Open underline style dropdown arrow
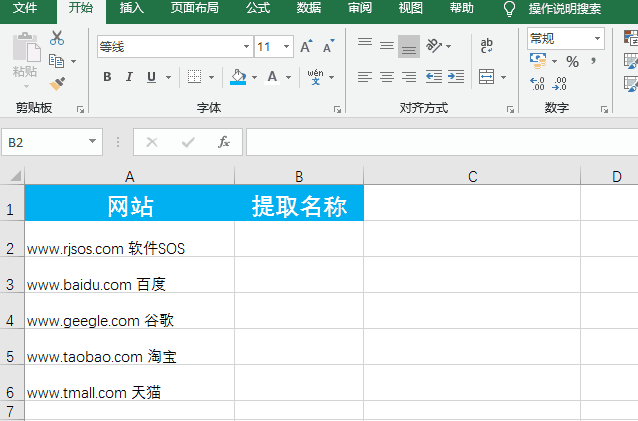 click(x=168, y=77)
